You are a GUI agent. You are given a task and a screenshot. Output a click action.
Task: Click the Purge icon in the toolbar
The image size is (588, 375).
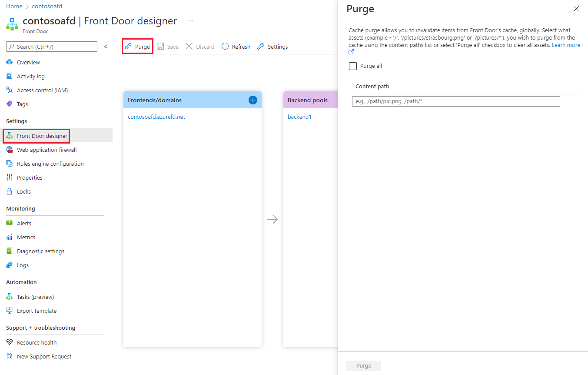(x=128, y=47)
